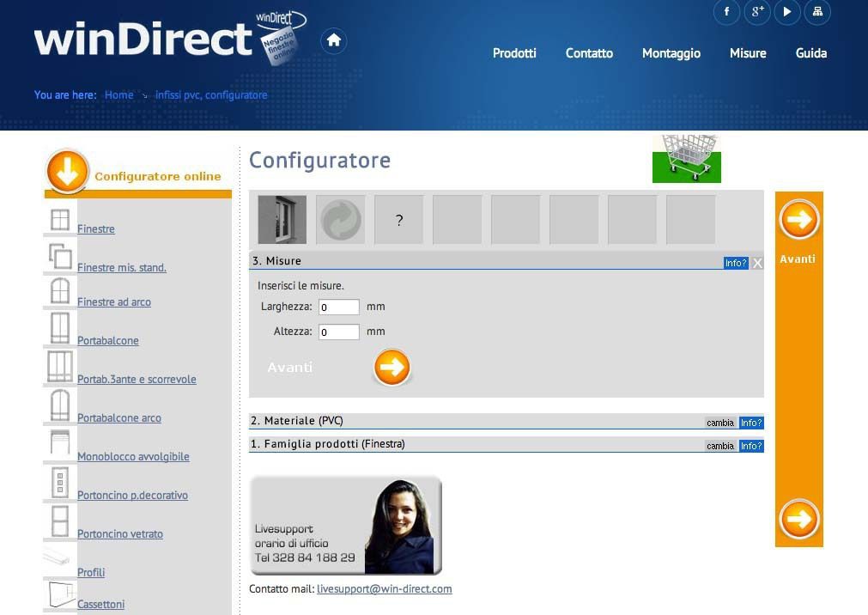Go to the Montaggio menu item
Viewport: 868px width, 615px height.
tap(671, 53)
